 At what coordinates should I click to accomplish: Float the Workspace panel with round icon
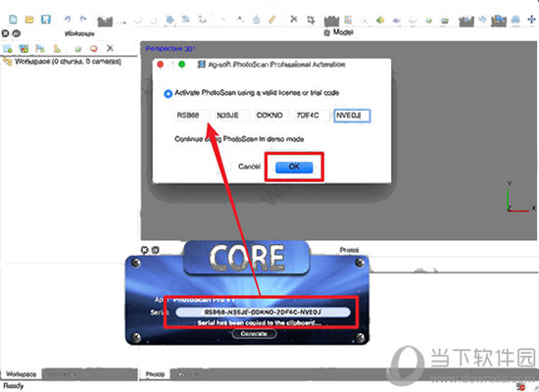[16, 33]
